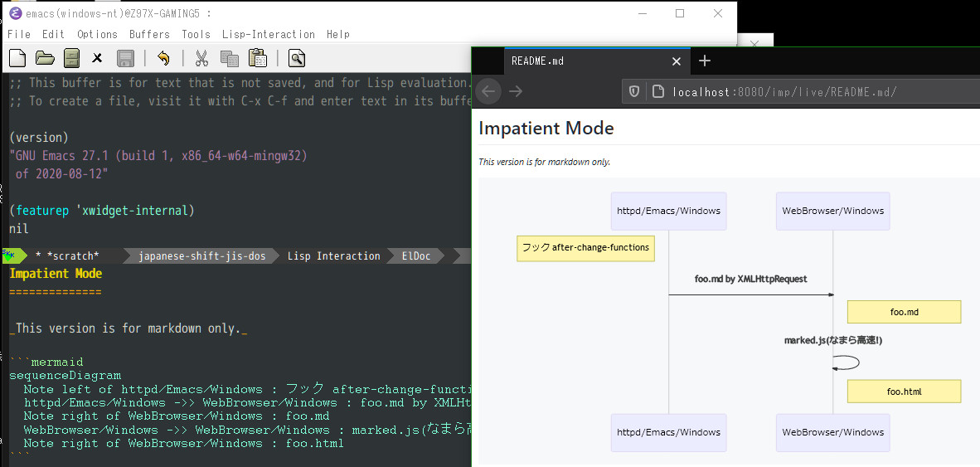Click the (version) expression in the scratch buffer

click(x=39, y=138)
